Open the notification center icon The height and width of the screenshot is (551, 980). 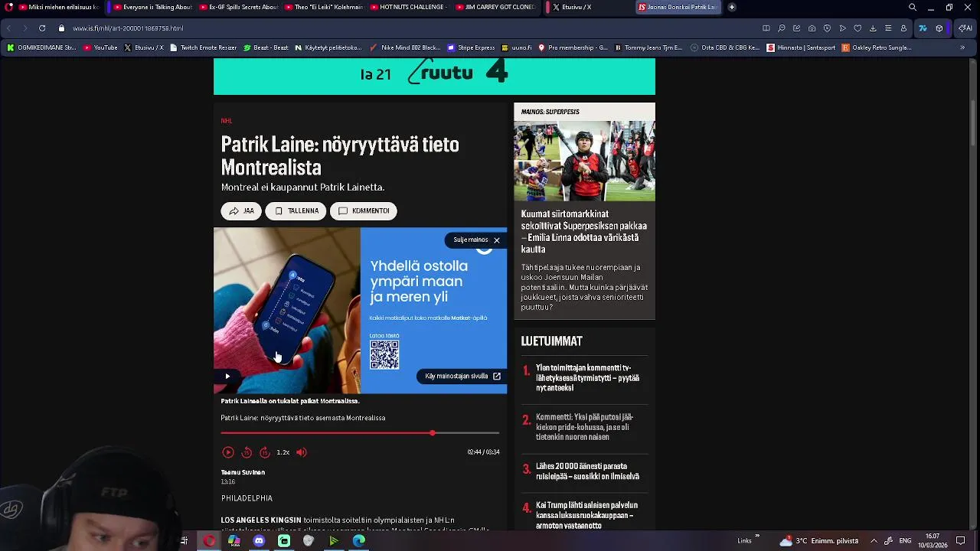[x=960, y=541]
